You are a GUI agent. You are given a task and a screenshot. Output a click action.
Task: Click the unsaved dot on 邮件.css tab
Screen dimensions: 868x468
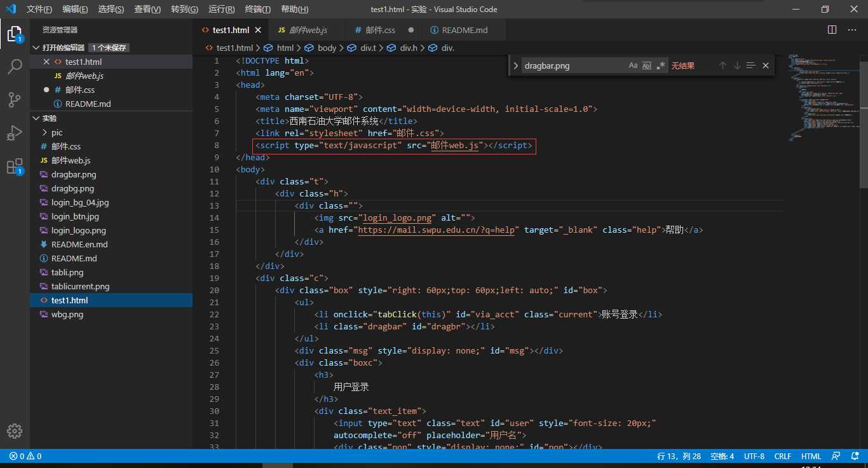[x=411, y=30]
